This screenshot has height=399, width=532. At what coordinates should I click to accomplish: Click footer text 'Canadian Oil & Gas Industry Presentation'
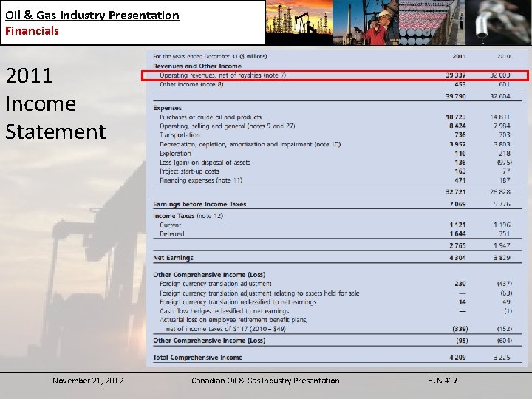pyautogui.click(x=265, y=381)
